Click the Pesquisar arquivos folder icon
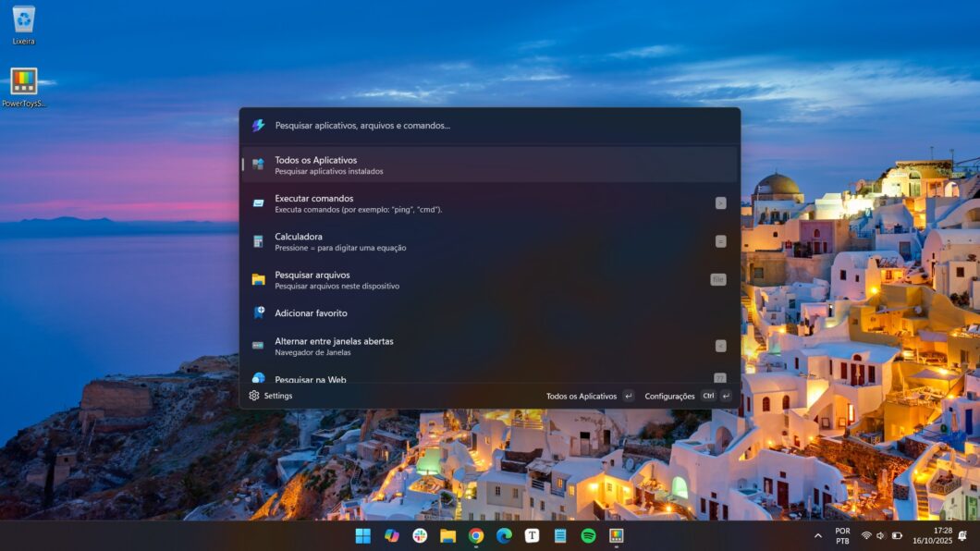The height and width of the screenshot is (551, 980). point(258,279)
